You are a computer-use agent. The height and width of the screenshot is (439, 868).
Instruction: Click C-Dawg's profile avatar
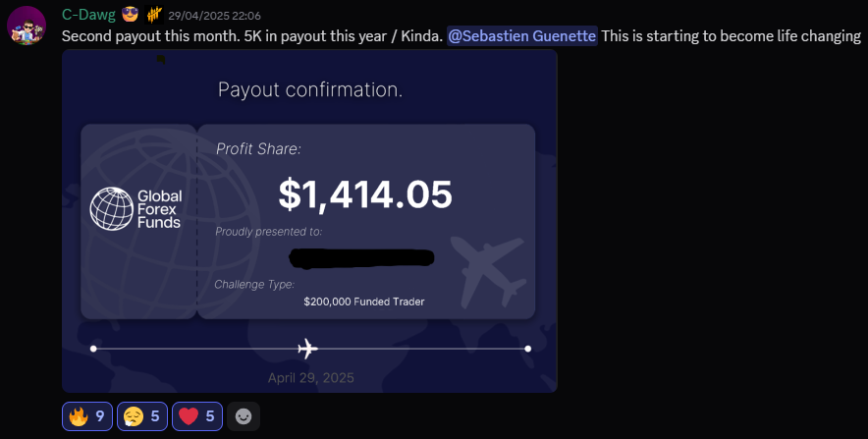pyautogui.click(x=27, y=26)
